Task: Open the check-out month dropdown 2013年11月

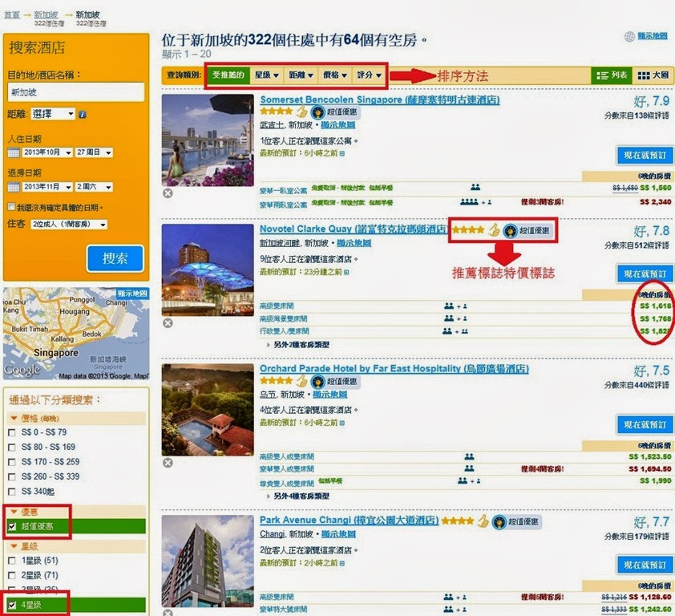Action: tap(47, 187)
